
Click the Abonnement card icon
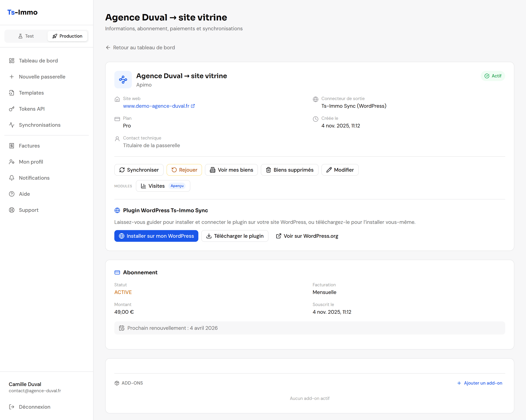(x=117, y=272)
